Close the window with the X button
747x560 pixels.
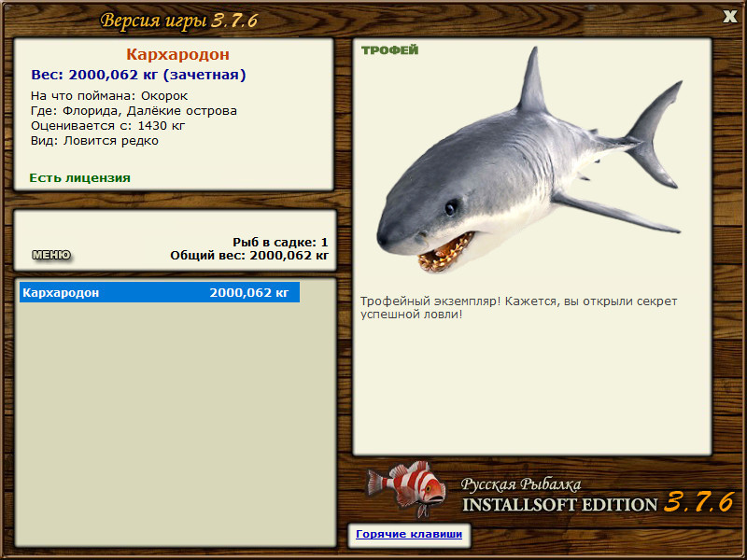click(x=729, y=17)
